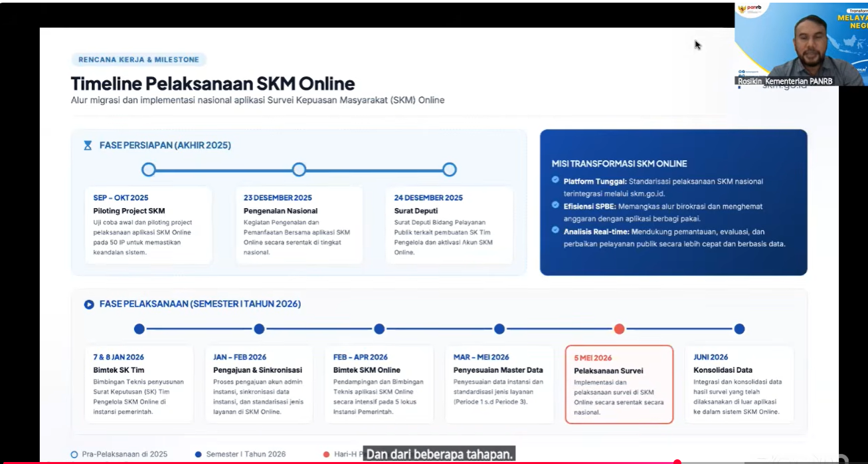The image size is (868, 464).
Task: Click the 'Rosikin_Kementerian PANRB' name label
Action: coord(784,81)
